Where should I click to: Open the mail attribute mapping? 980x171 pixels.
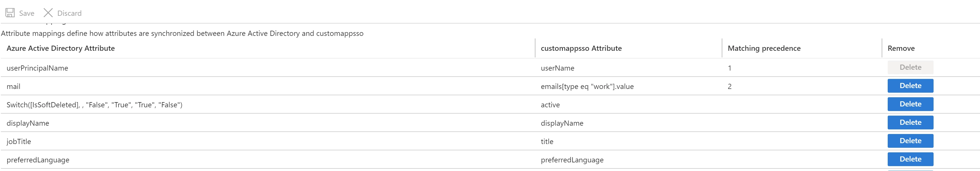click(13, 86)
